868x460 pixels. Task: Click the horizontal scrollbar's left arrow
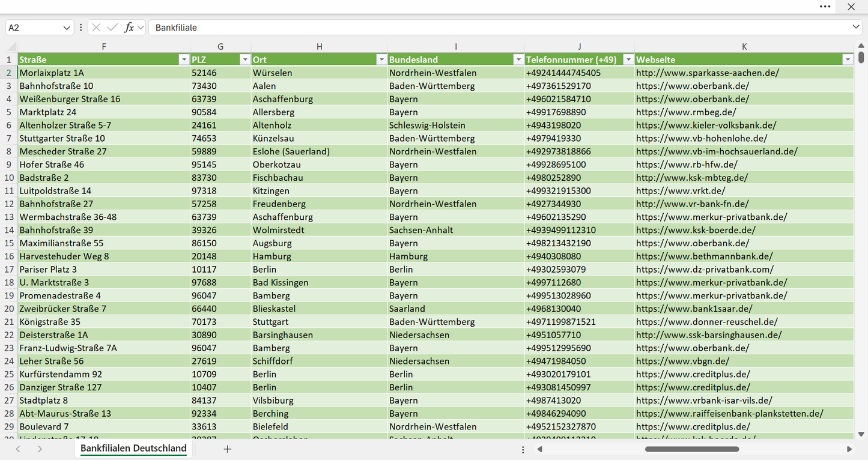(540, 449)
